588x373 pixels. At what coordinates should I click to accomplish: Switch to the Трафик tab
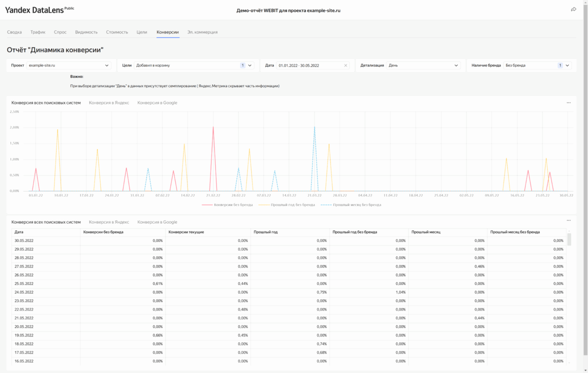pos(37,32)
